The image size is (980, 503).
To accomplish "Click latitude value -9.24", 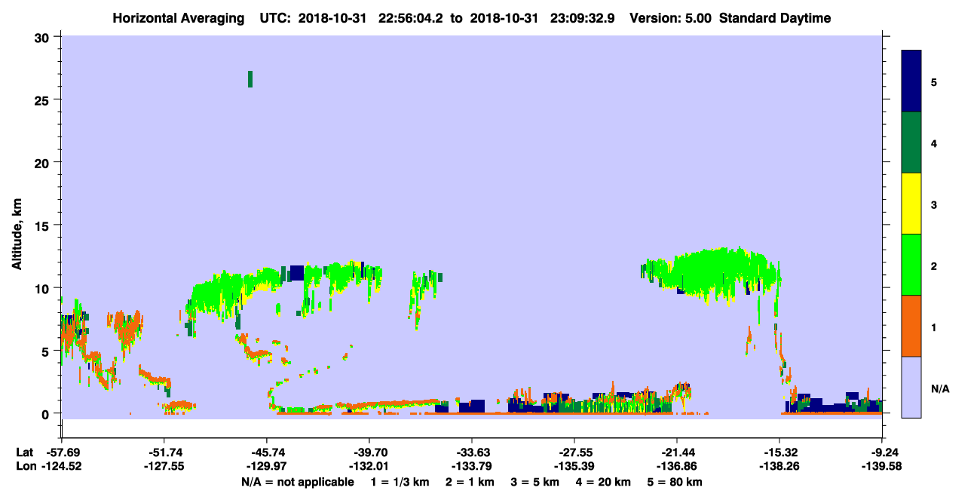I will point(883,452).
